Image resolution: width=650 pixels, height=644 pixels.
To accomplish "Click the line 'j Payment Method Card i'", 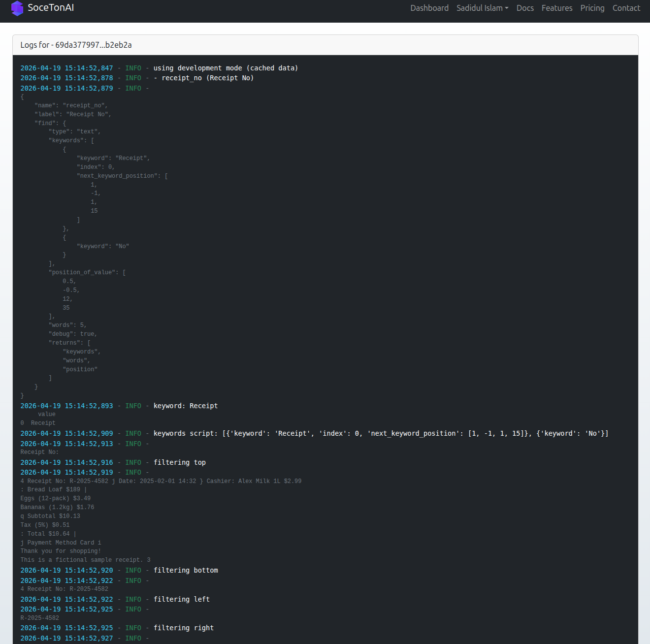I will (x=61, y=543).
